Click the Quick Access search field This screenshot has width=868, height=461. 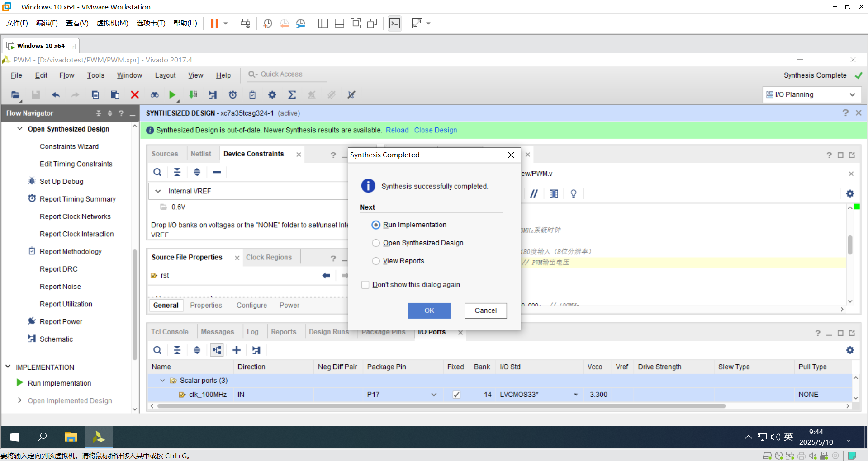[x=287, y=75]
